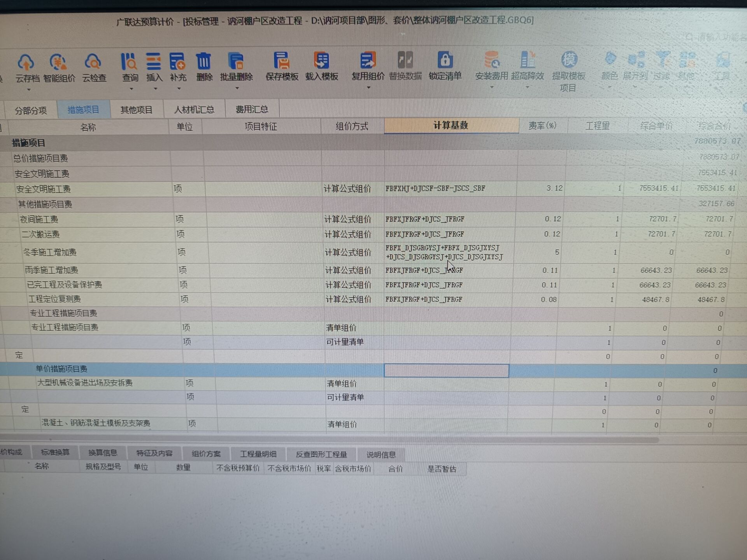Click the 批量删除 batch delete icon
Screen dimensions: 747x560
pos(236,61)
